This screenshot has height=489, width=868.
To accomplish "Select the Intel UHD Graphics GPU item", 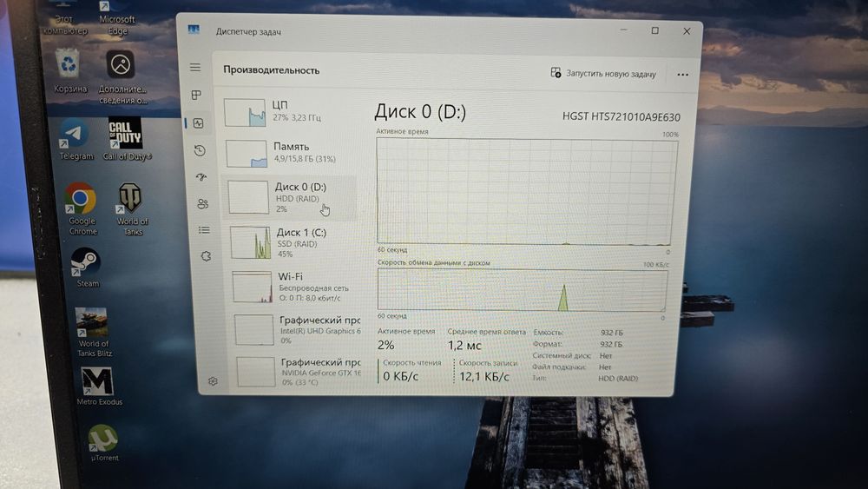I will 297,329.
